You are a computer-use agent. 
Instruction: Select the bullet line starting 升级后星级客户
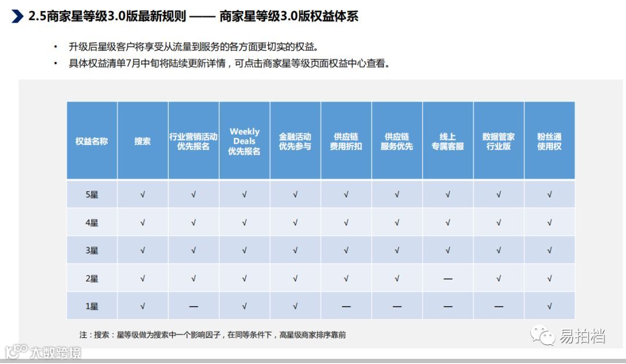tap(194, 47)
